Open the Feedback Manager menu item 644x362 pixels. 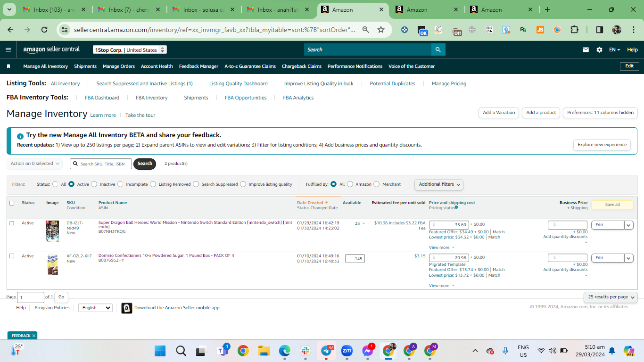coord(198,66)
